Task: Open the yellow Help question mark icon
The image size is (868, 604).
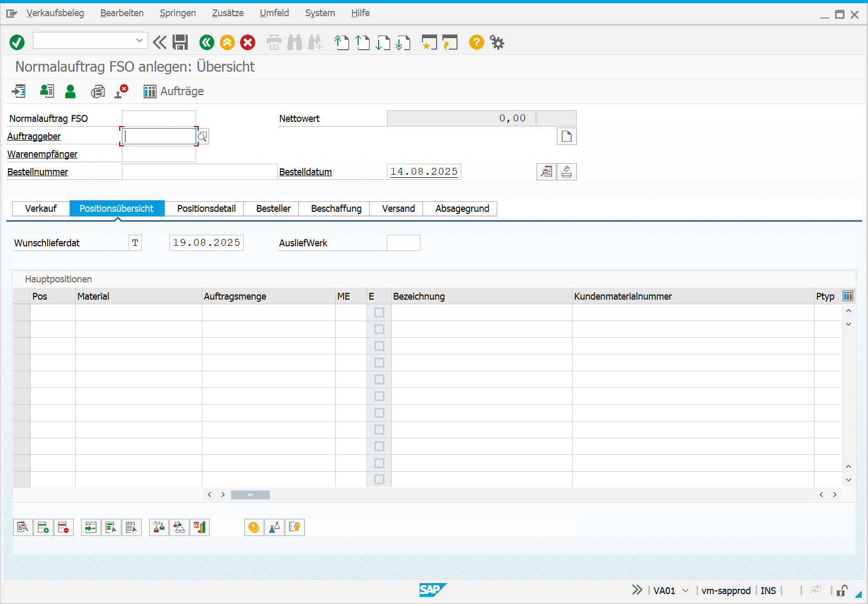Action: [x=476, y=42]
